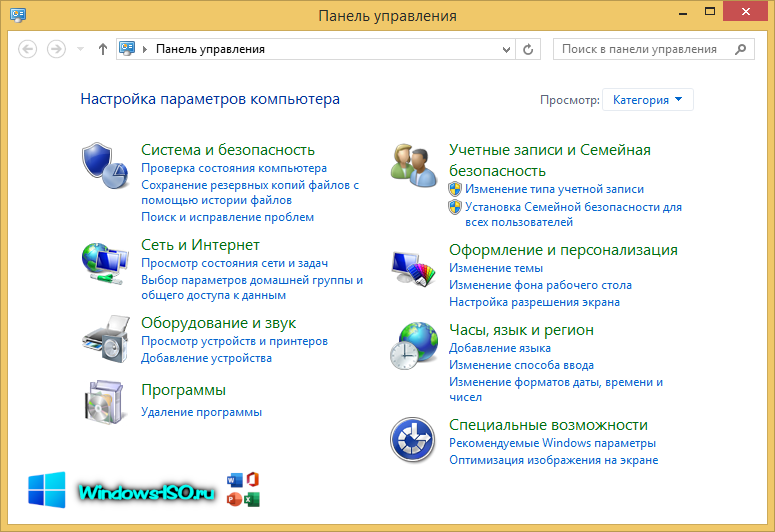Open Программы category
Viewport: 775px width, 532px height.
click(183, 390)
